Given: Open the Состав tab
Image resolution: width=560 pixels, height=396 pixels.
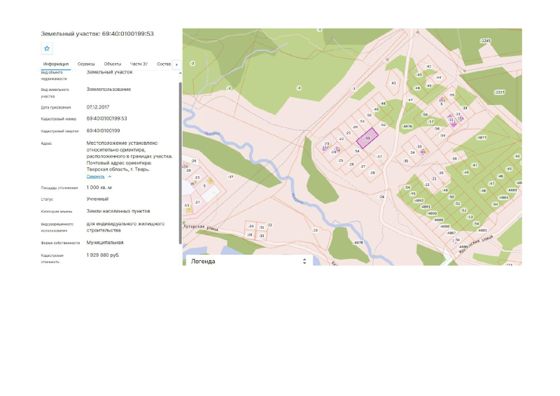Looking at the screenshot, I should point(164,64).
